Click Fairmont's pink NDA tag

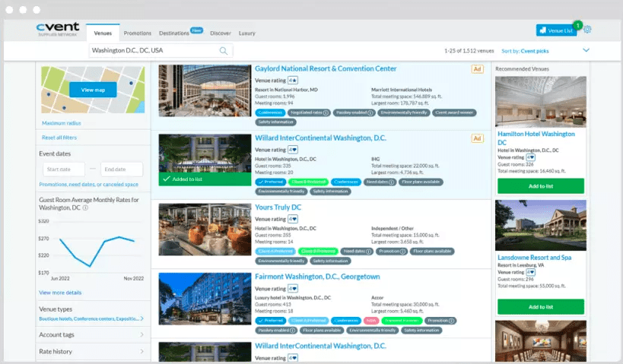pyautogui.click(x=370, y=321)
